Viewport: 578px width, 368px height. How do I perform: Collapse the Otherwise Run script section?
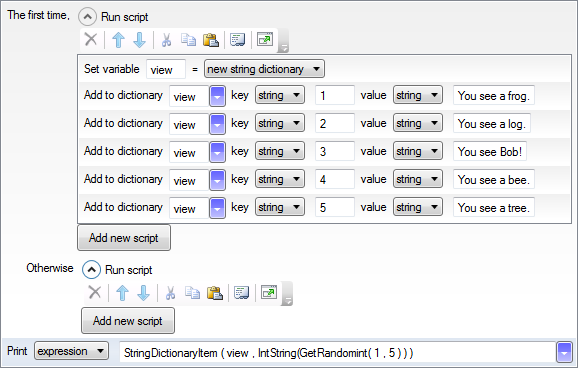click(x=91, y=270)
